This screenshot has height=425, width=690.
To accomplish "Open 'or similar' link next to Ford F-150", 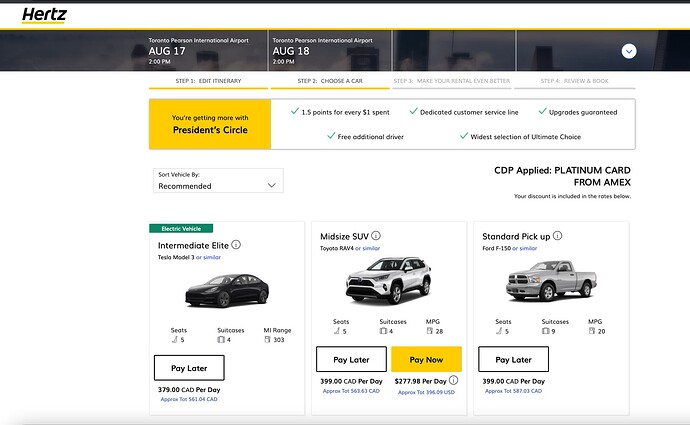I will pyautogui.click(x=525, y=249).
